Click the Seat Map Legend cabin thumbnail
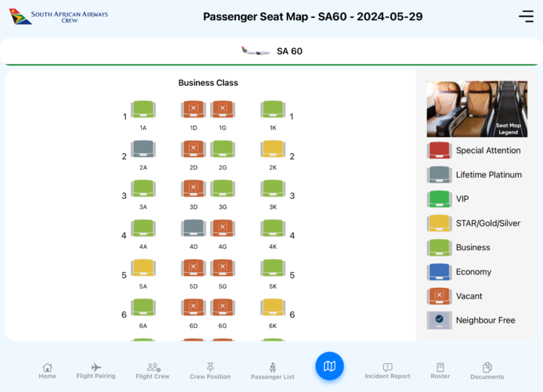The width and height of the screenshot is (543, 392). (x=477, y=109)
